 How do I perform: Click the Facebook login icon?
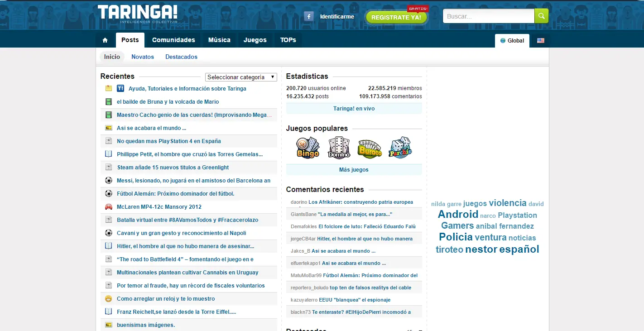pos(309,17)
